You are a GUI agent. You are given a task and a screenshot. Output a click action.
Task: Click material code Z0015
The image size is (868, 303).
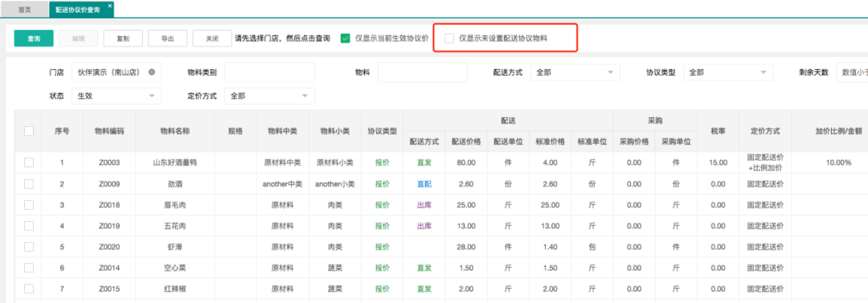pos(109,289)
